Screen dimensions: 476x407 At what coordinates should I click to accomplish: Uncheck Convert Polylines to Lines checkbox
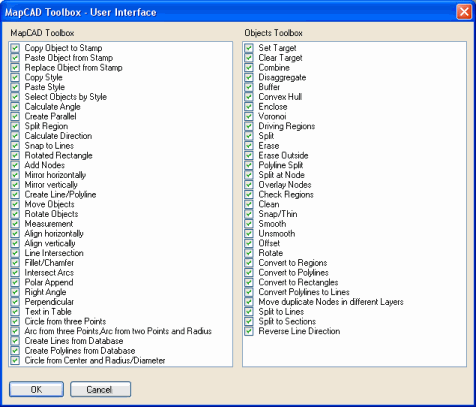(x=249, y=292)
